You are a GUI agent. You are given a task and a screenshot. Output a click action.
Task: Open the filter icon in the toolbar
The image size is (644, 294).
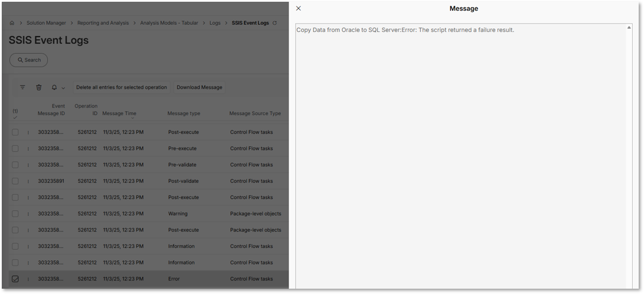[x=22, y=87]
